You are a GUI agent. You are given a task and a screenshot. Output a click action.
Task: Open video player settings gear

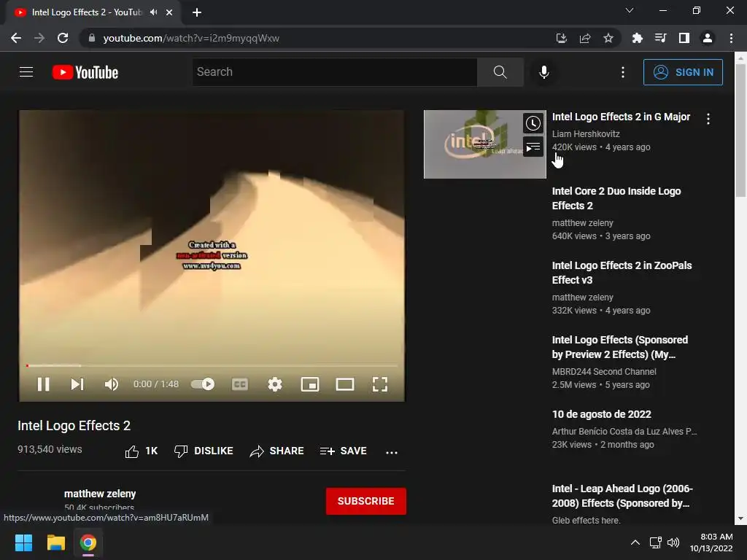click(x=275, y=384)
